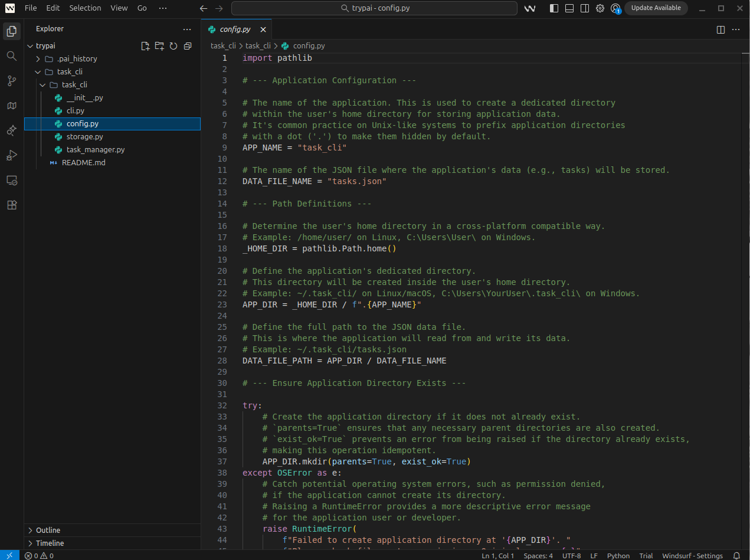Click the New Folder icon in Explorer

pyautogui.click(x=159, y=46)
